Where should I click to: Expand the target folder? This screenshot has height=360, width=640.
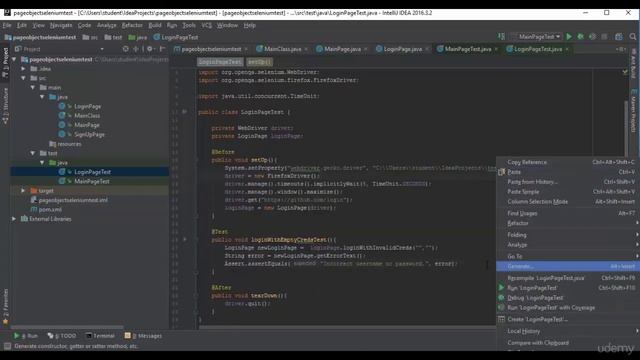[x=23, y=191]
